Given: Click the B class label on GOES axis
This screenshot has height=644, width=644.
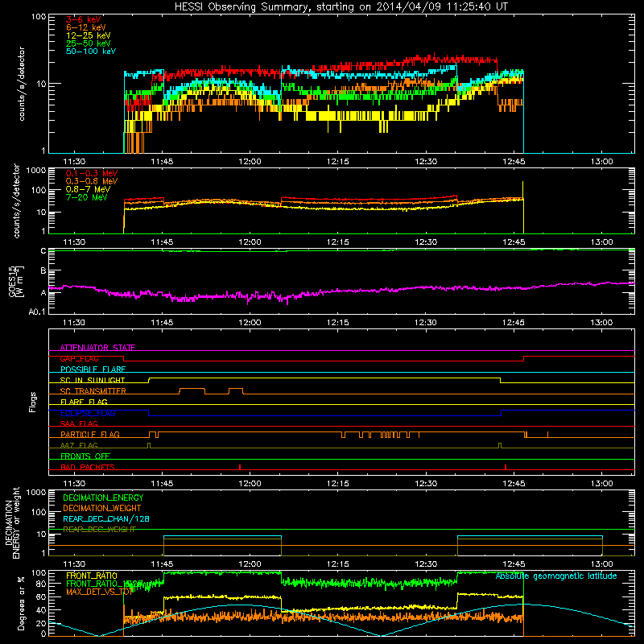Looking at the screenshot, I should (43, 271).
